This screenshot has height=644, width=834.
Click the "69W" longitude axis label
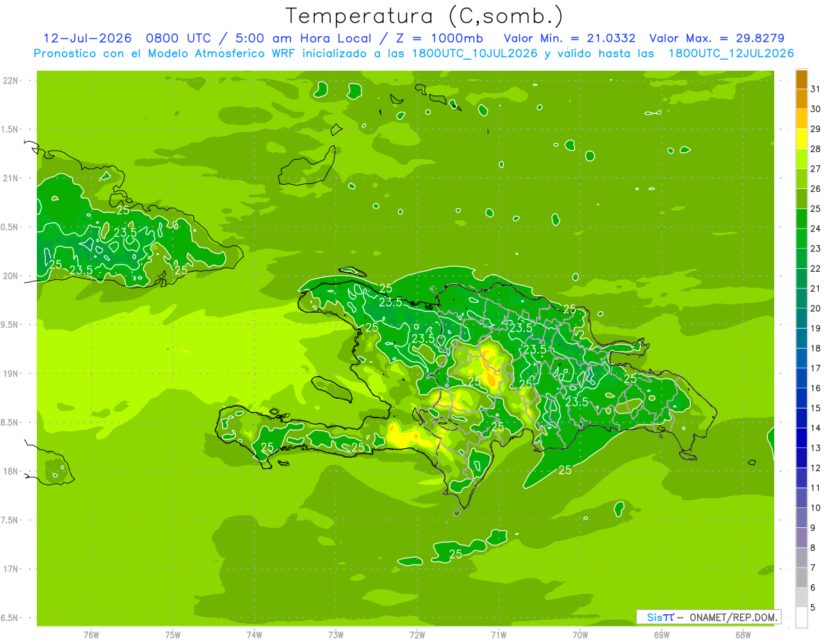coord(662,635)
